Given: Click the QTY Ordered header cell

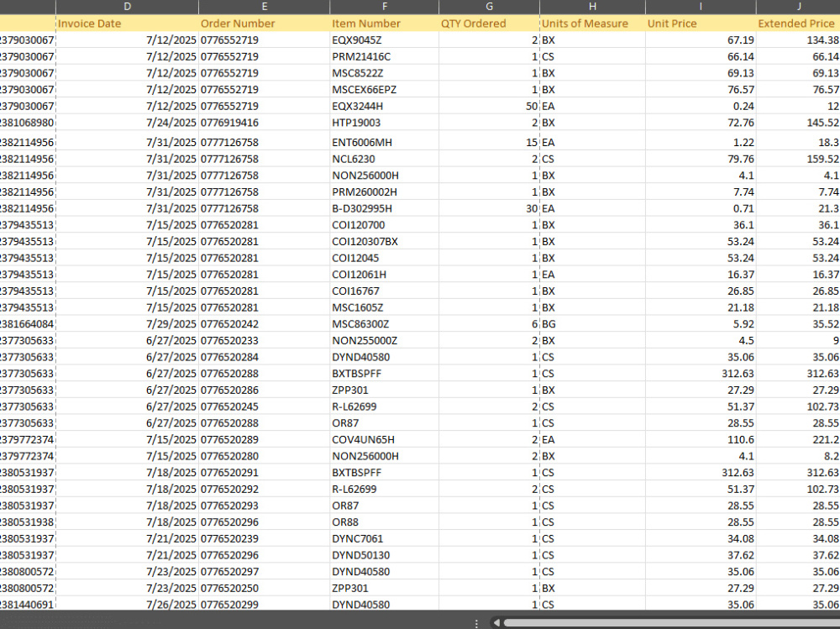Looking at the screenshot, I should [489, 24].
